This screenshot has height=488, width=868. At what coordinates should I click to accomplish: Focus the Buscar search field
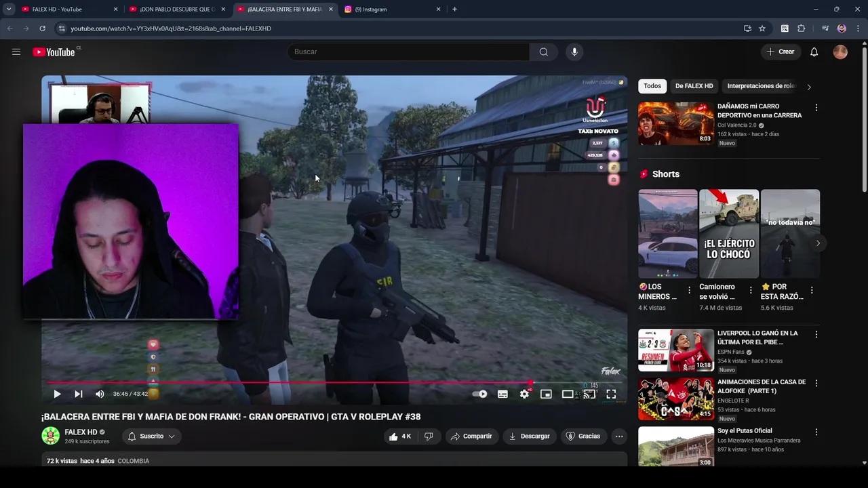point(409,52)
